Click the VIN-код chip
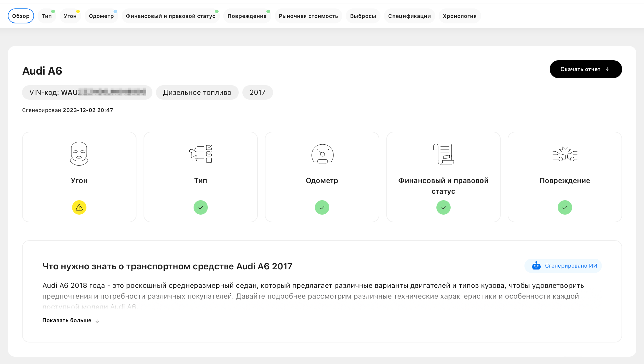This screenshot has width=644, height=364. pyautogui.click(x=87, y=92)
